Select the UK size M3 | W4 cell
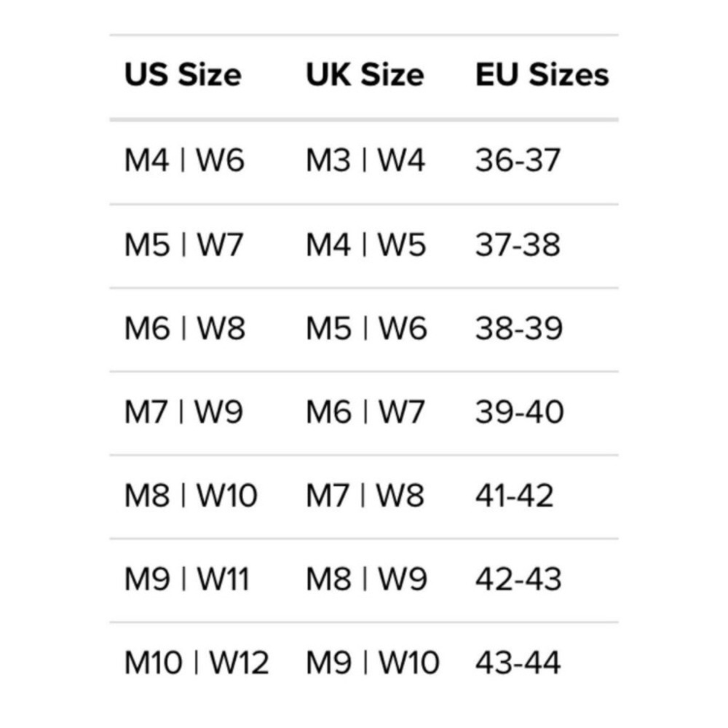The width and height of the screenshot is (728, 728). [365, 161]
